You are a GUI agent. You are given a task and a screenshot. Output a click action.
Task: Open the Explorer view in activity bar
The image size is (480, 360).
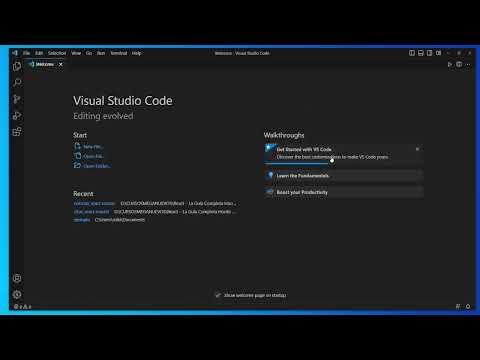click(x=17, y=66)
